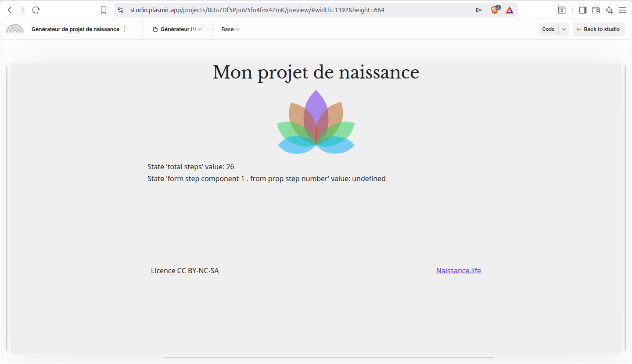This screenshot has height=364, width=632.
Task: Click the Code button
Action: coord(548,29)
